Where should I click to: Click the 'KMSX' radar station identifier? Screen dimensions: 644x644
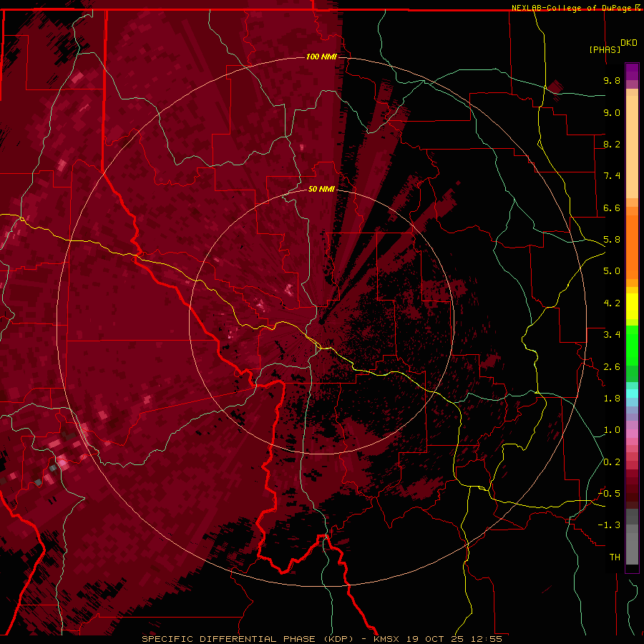[386, 639]
